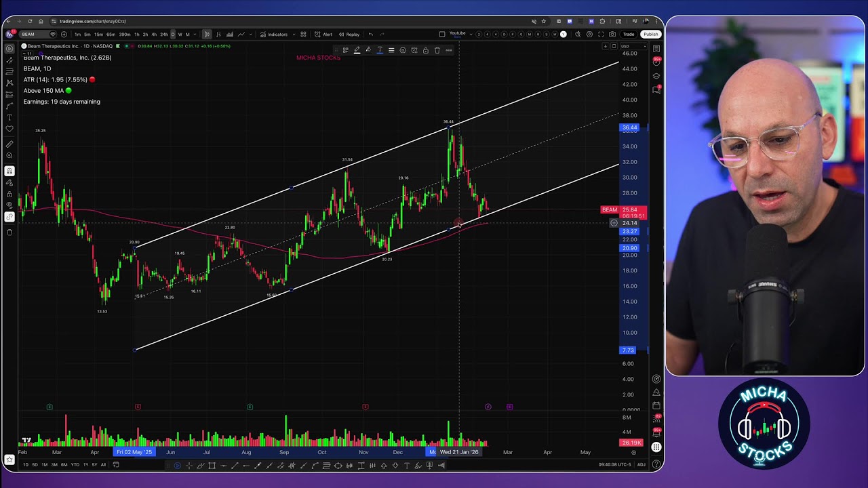Switch to the 5m timeframe

tap(87, 34)
